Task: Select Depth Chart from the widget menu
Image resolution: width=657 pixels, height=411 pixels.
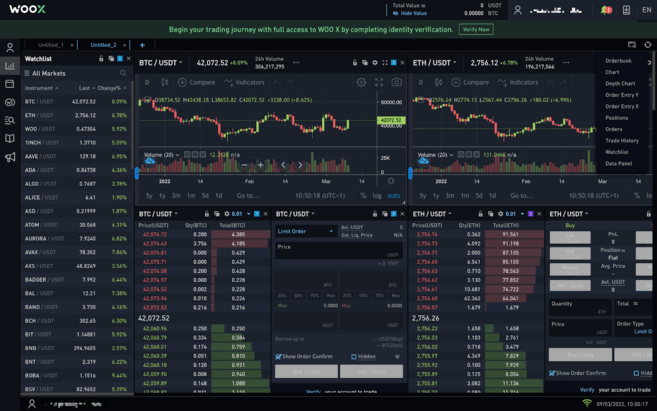Action: pyautogui.click(x=620, y=83)
